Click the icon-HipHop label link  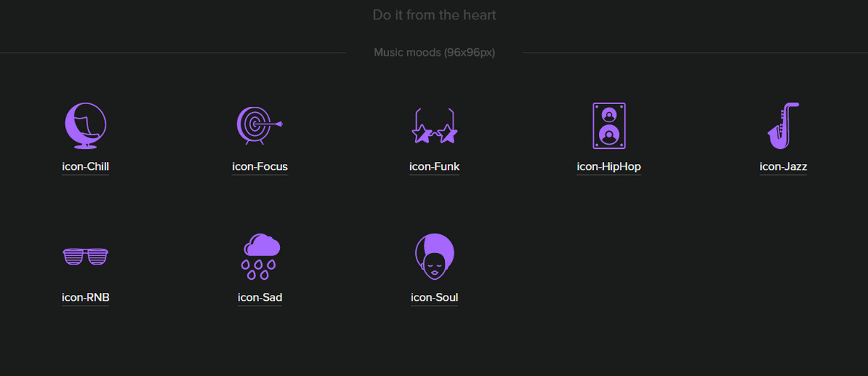608,167
